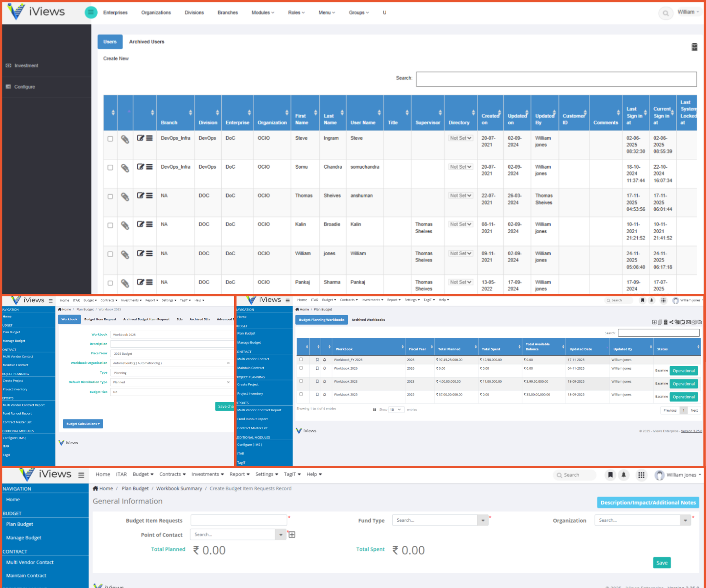Check the Pankaj Sharma row checkbox
This screenshot has width=706, height=588.
(x=110, y=283)
